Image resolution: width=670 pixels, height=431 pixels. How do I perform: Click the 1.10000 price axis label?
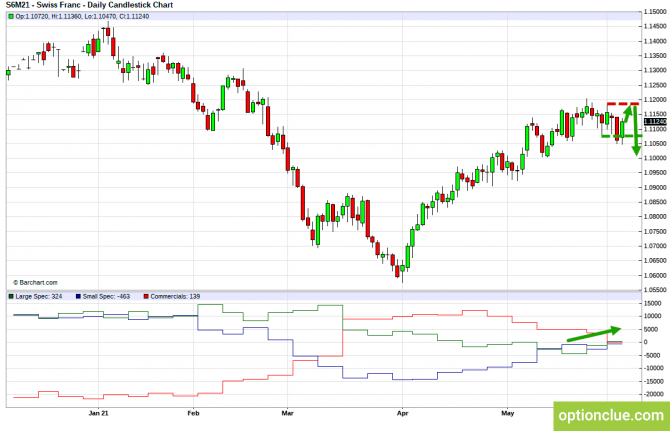(655, 158)
